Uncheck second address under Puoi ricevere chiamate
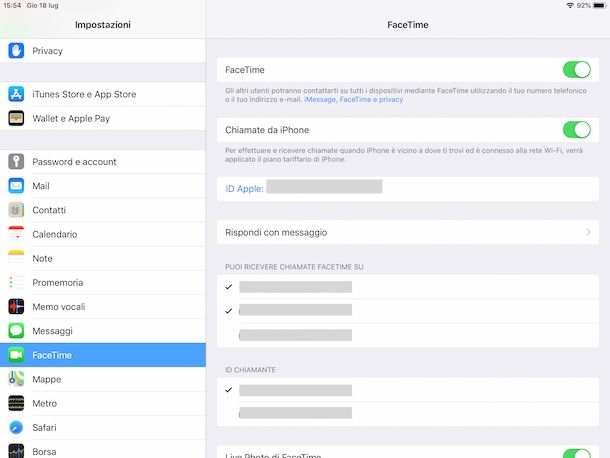 [408, 311]
